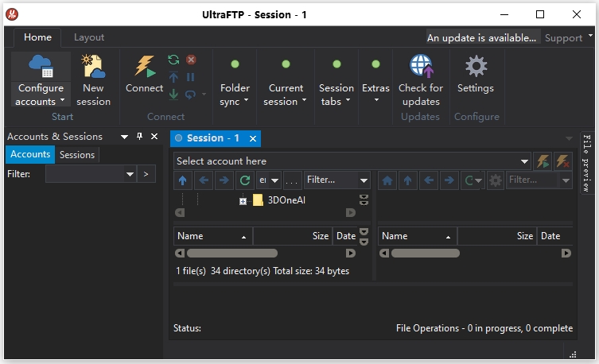Switch to the Sessions panel tab
The image size is (599, 364).
click(77, 155)
